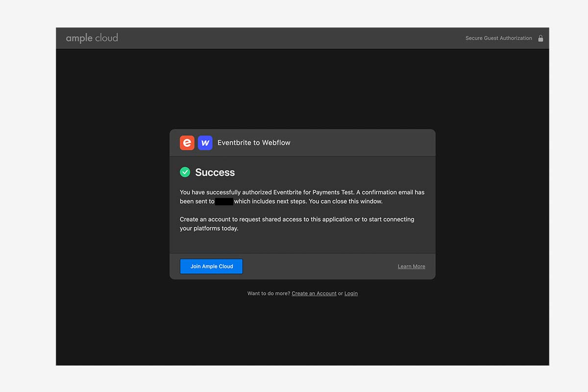Click the Eventbrite orange logo icon
Viewport: 588px width, 392px height.
(x=187, y=143)
